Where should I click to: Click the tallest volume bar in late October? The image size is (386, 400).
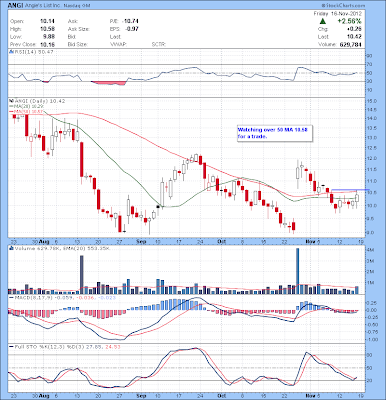(298, 271)
